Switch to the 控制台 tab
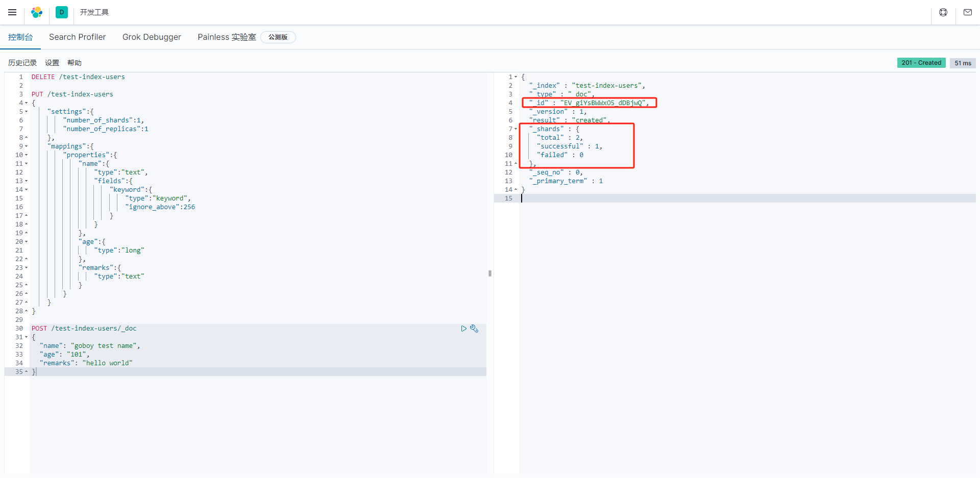The image size is (980, 478). pyautogui.click(x=20, y=37)
